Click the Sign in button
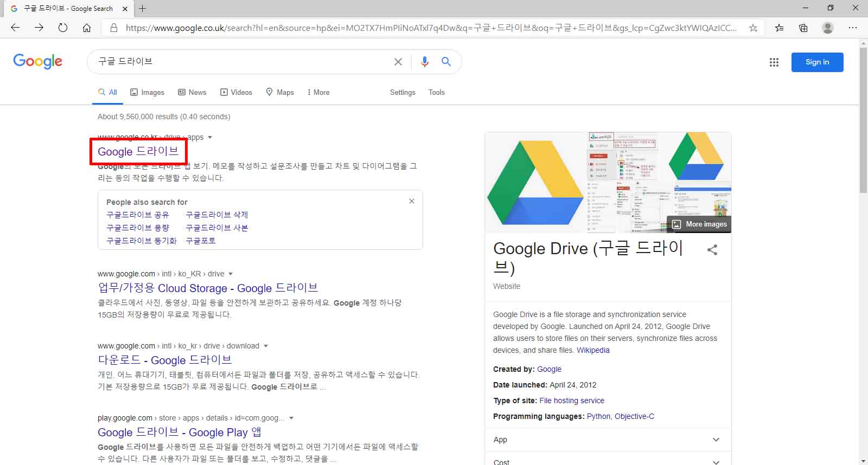 (818, 62)
